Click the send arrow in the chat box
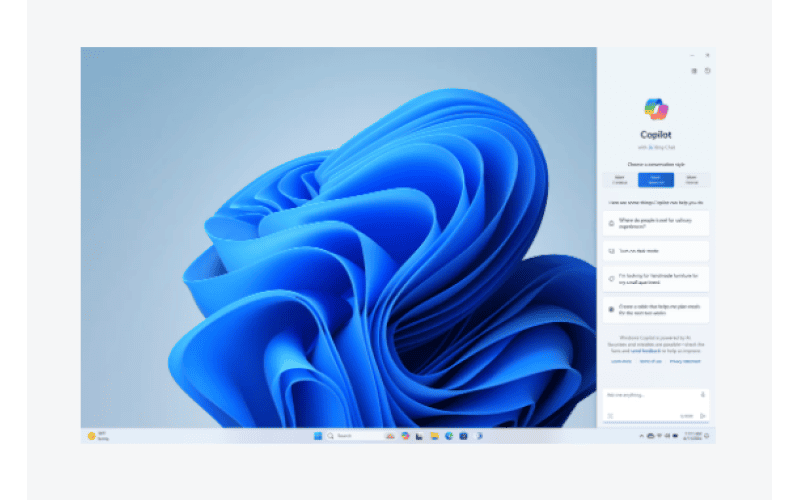This screenshot has height=500, width=800. (703, 415)
